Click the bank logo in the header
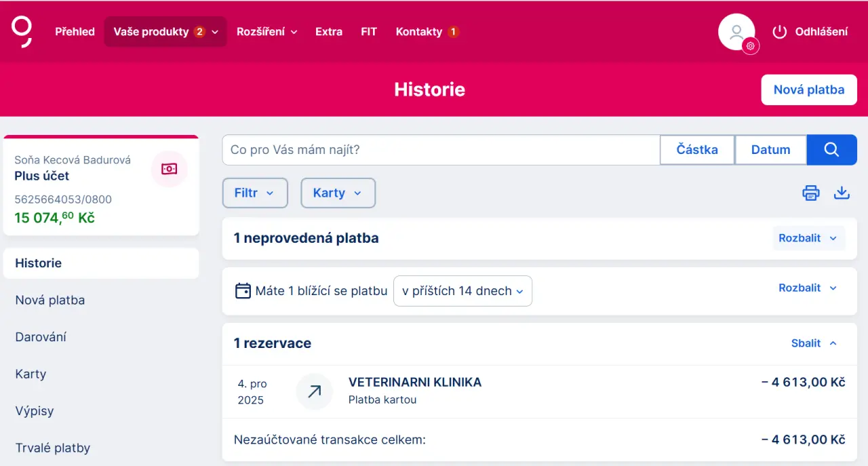 click(22, 32)
